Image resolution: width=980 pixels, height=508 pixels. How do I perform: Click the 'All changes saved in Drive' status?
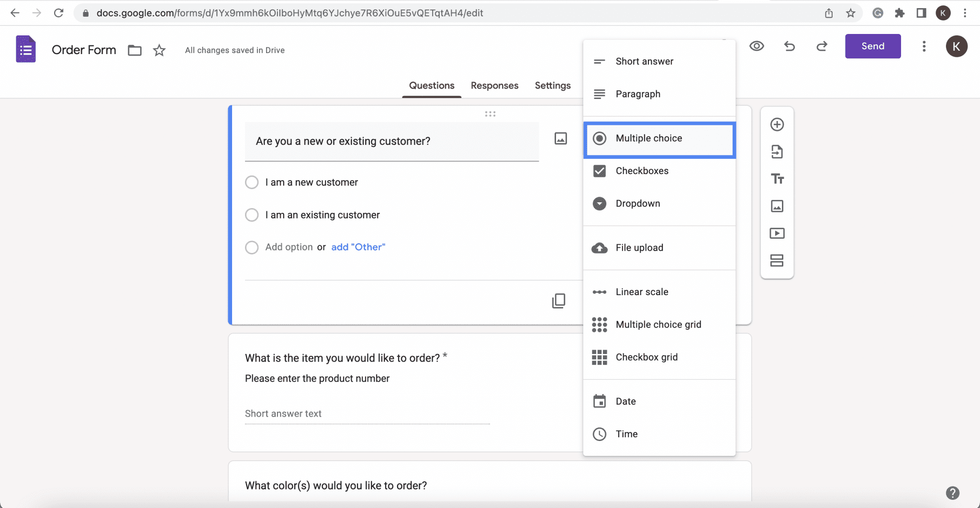pos(235,50)
